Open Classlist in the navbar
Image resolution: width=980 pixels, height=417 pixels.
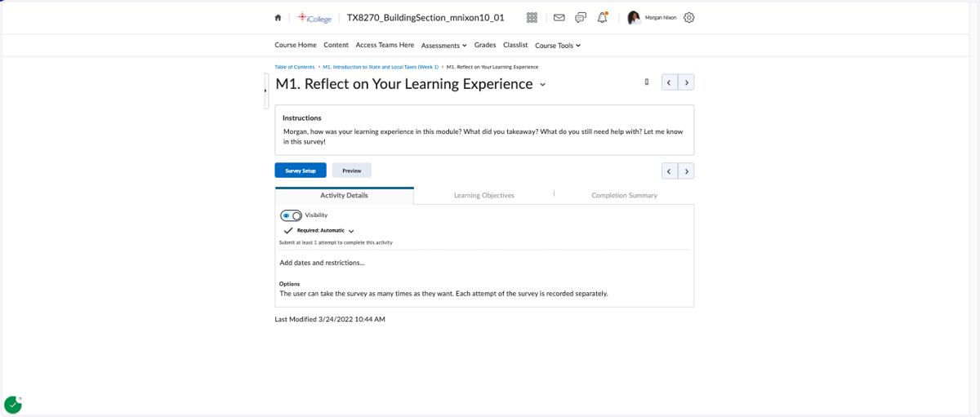coord(515,45)
